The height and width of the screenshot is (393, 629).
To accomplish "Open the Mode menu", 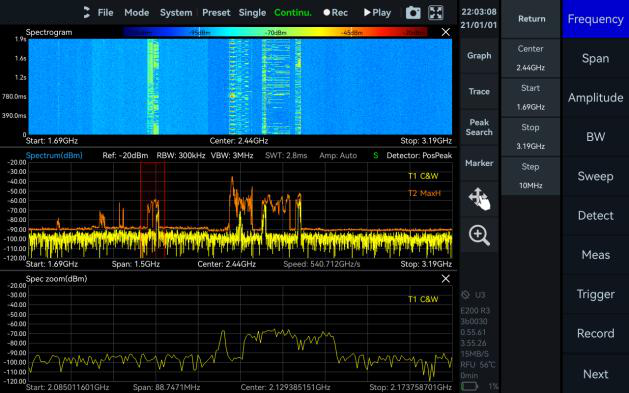I will tap(136, 12).
